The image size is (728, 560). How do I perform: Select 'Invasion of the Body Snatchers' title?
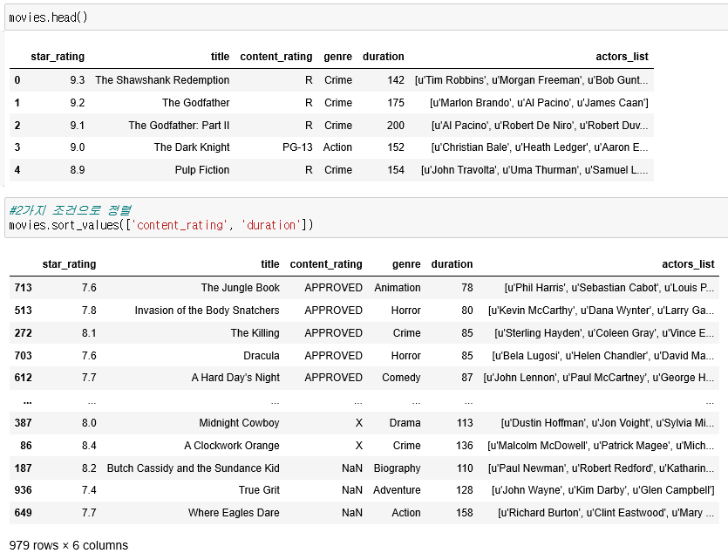pos(208,311)
